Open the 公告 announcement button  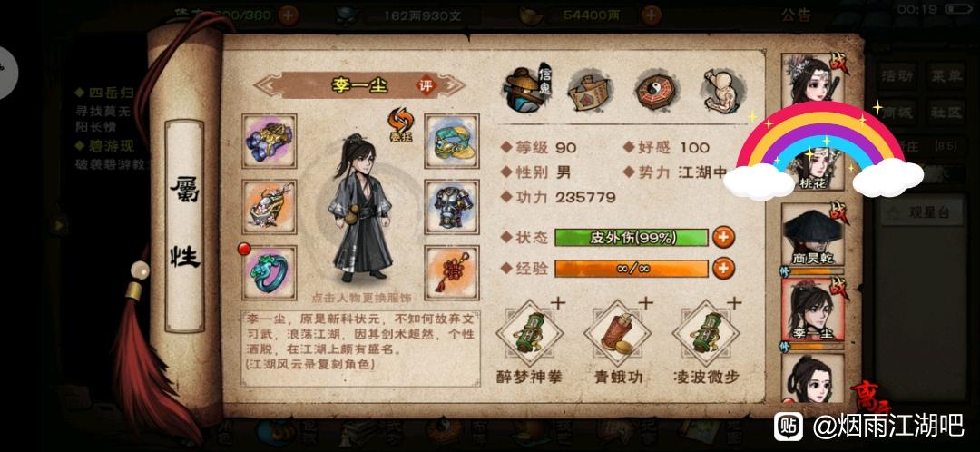tap(797, 15)
